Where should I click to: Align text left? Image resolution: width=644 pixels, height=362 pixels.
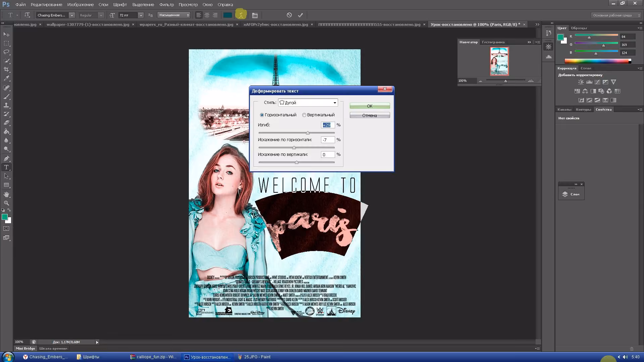click(199, 15)
